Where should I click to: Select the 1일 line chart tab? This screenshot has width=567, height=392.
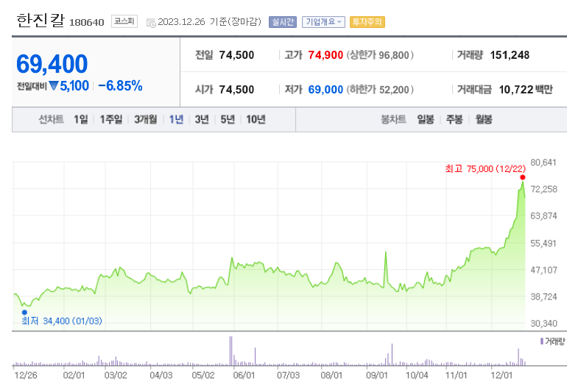pyautogui.click(x=81, y=119)
